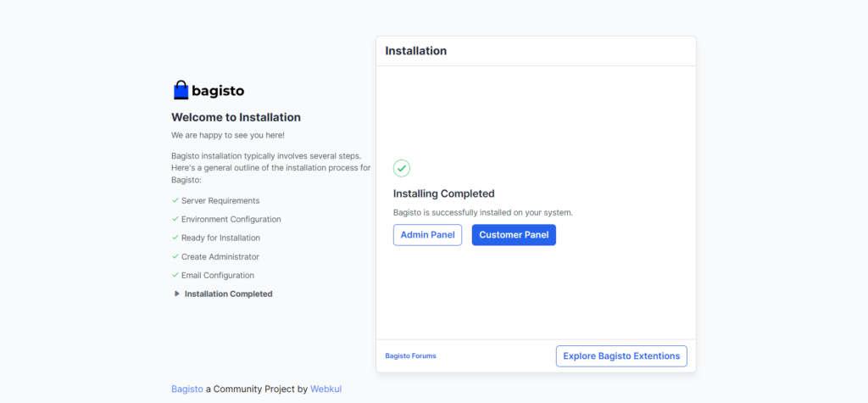Viewport: 868px width, 403px height.
Task: Follow the Webkul footer link
Action: 325,389
